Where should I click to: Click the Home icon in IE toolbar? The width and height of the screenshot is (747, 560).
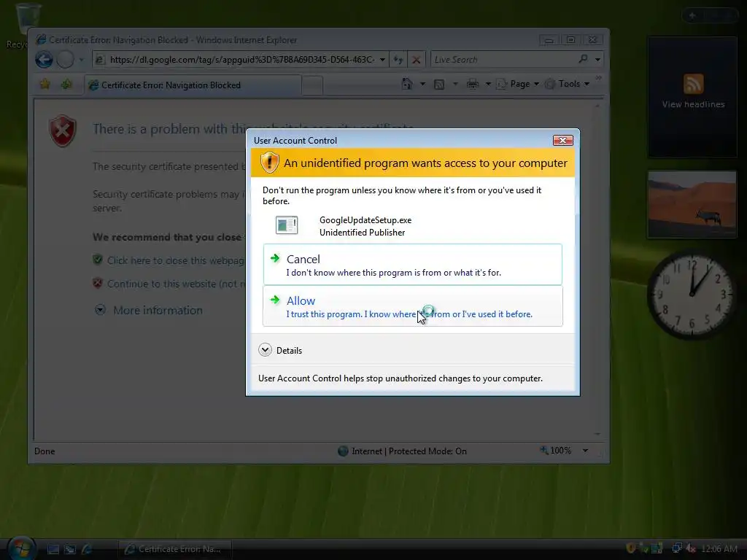(407, 84)
